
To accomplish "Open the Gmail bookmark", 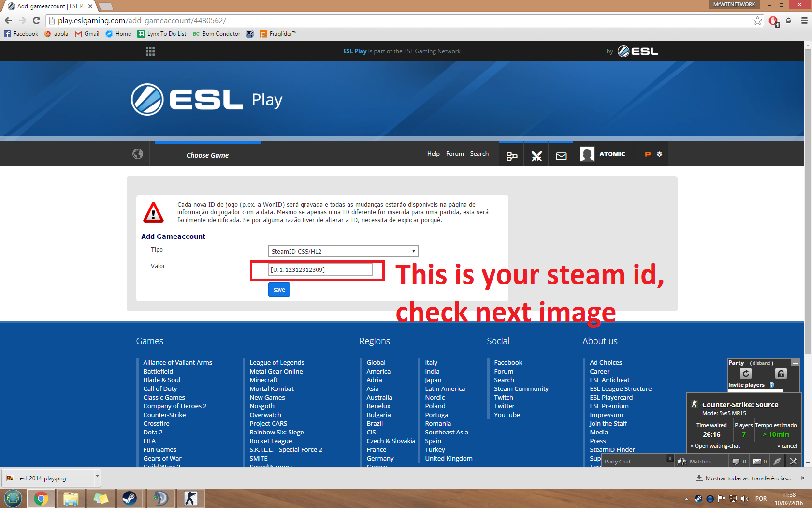I will point(87,34).
